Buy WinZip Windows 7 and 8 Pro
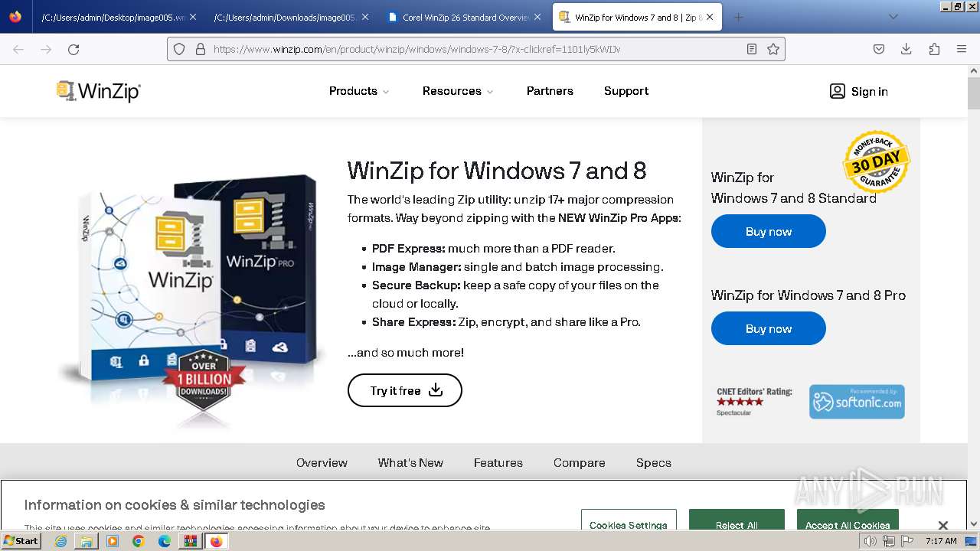This screenshot has height=551, width=980. click(x=769, y=328)
